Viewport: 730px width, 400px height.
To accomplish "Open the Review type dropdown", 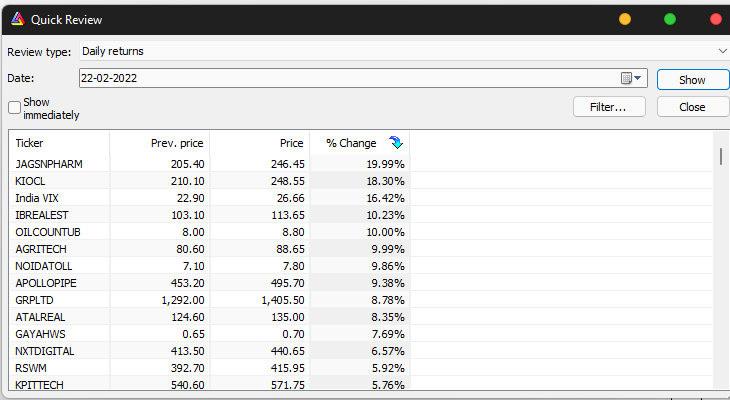I will point(404,51).
